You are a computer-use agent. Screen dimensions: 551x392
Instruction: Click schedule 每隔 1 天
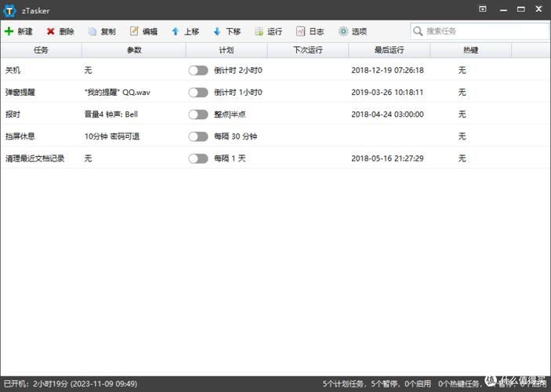pos(230,158)
